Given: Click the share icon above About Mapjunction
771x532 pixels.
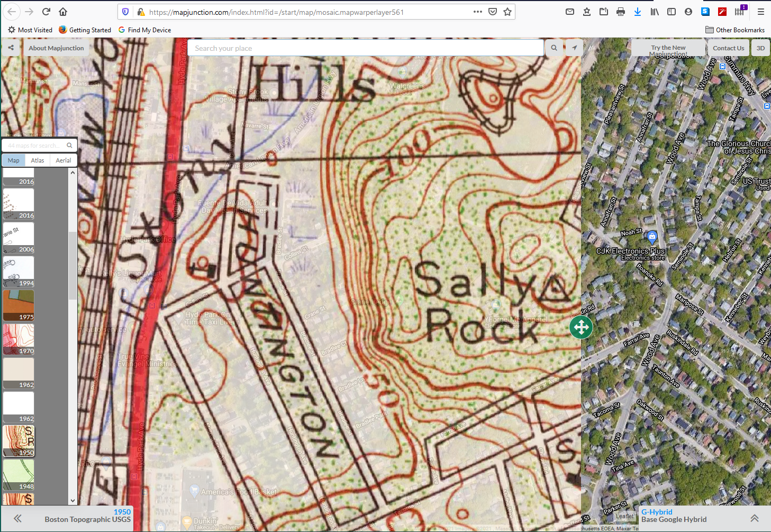Looking at the screenshot, I should 11,48.
